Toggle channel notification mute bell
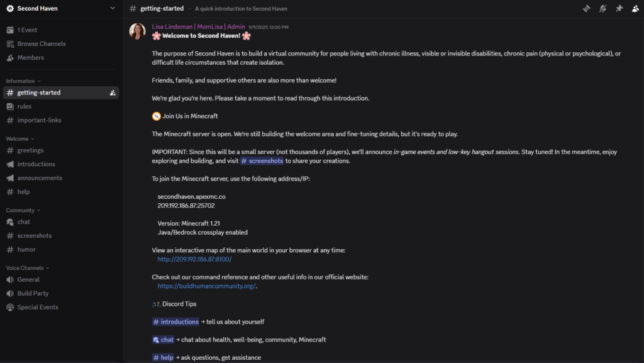The image size is (644, 363). click(603, 8)
